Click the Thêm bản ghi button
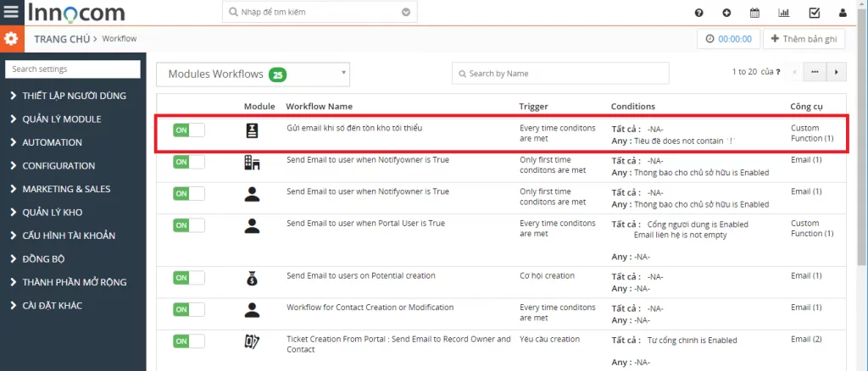The image size is (868, 371). click(x=804, y=39)
